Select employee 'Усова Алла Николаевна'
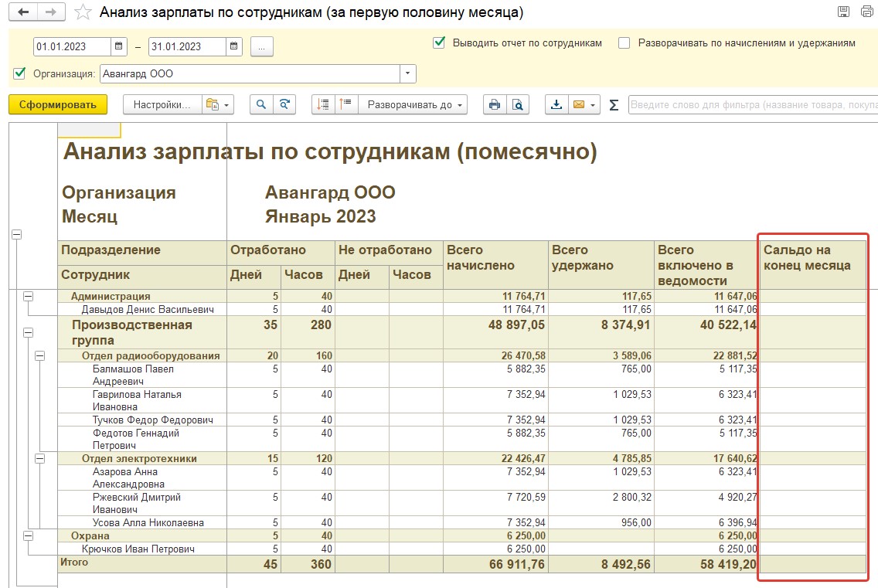The image size is (878, 588). pyautogui.click(x=148, y=523)
